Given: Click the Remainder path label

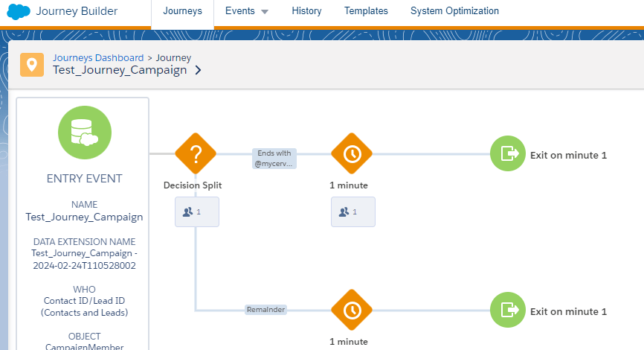Looking at the screenshot, I should pos(265,309).
